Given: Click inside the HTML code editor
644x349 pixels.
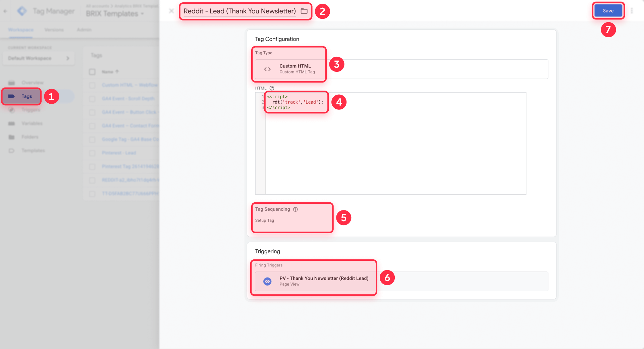Looking at the screenshot, I should point(395,143).
